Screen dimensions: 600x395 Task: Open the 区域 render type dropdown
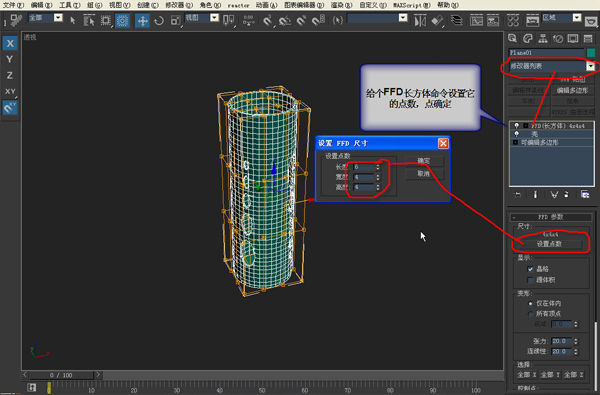[577, 18]
